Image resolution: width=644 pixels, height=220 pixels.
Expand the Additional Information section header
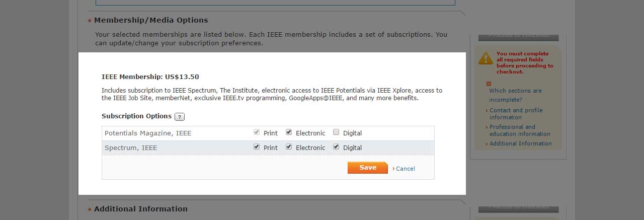(141, 209)
